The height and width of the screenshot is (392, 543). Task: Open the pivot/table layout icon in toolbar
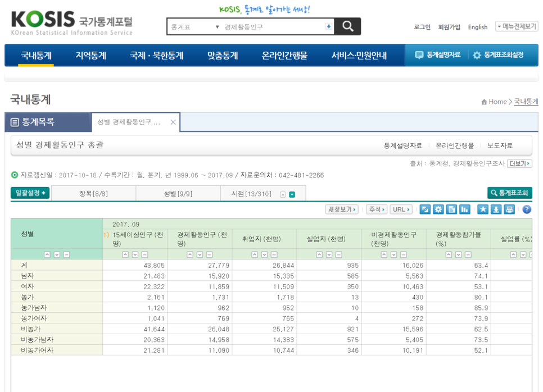pyautogui.click(x=425, y=209)
